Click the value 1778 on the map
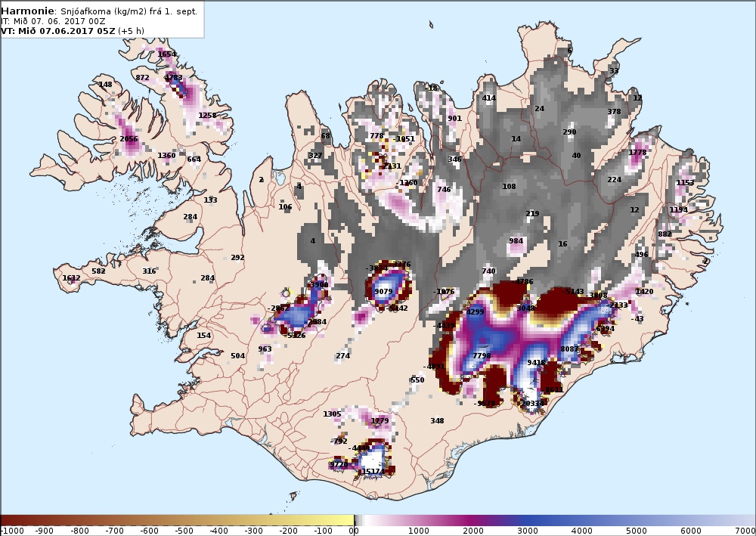756x536 pixels. tap(637, 152)
